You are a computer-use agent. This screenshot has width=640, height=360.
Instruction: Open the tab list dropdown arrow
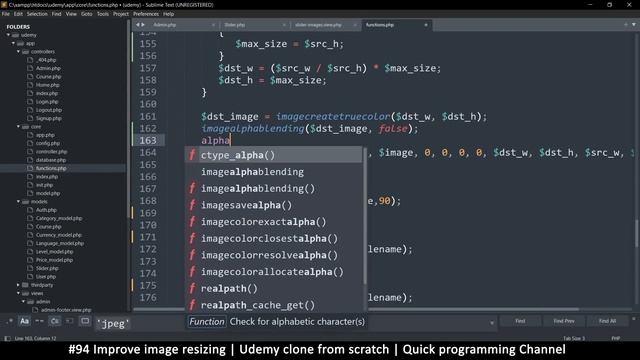tap(634, 25)
